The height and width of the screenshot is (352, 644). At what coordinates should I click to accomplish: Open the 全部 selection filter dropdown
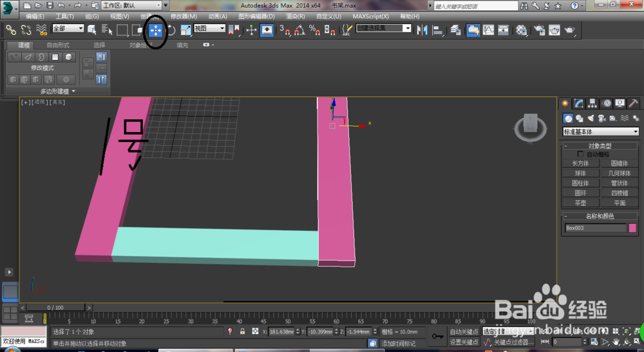(x=68, y=28)
